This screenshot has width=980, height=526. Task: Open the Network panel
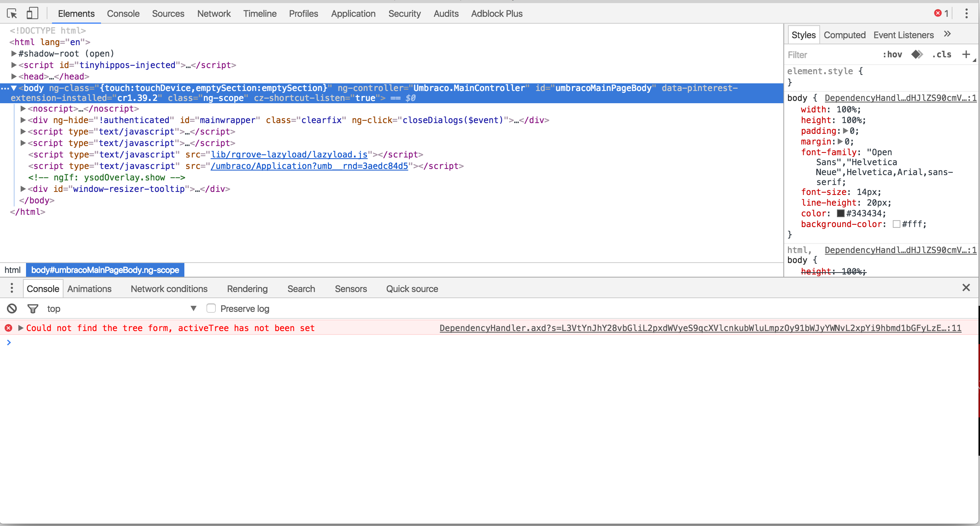click(214, 14)
